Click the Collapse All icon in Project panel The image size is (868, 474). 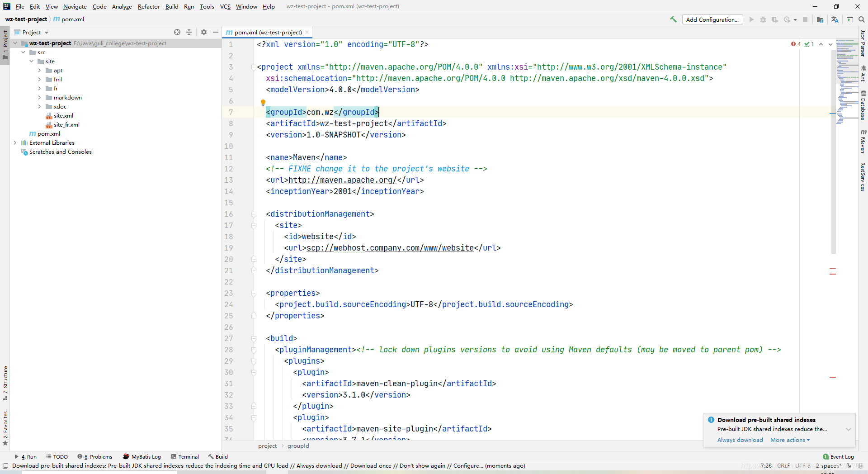[189, 32]
